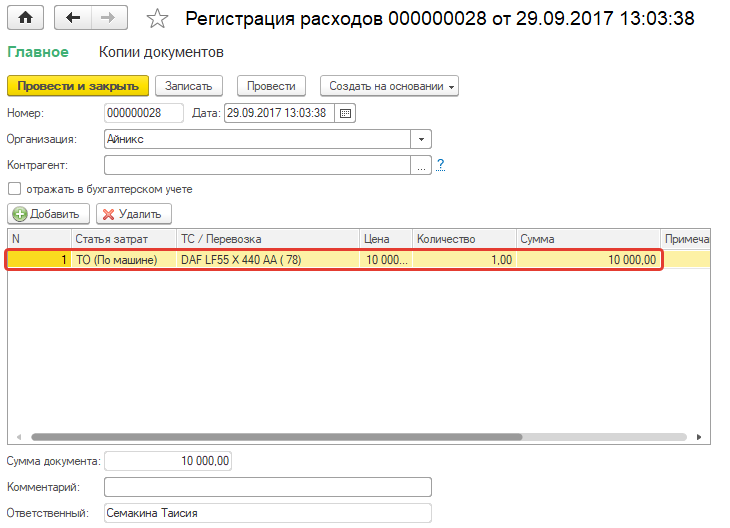This screenshot has width=730, height=528.
Task: Select the Количество cell 1,00
Action: (x=464, y=260)
